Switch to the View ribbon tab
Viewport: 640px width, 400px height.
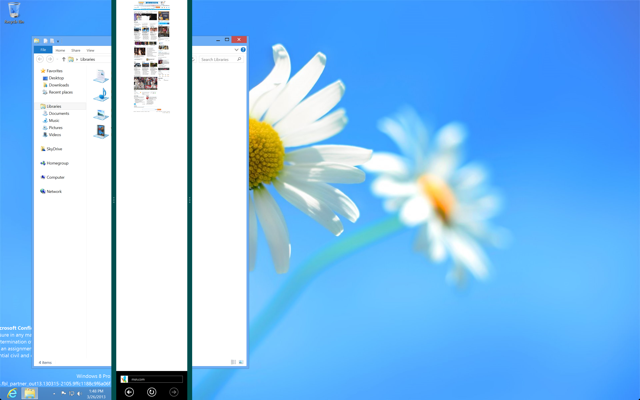90,50
